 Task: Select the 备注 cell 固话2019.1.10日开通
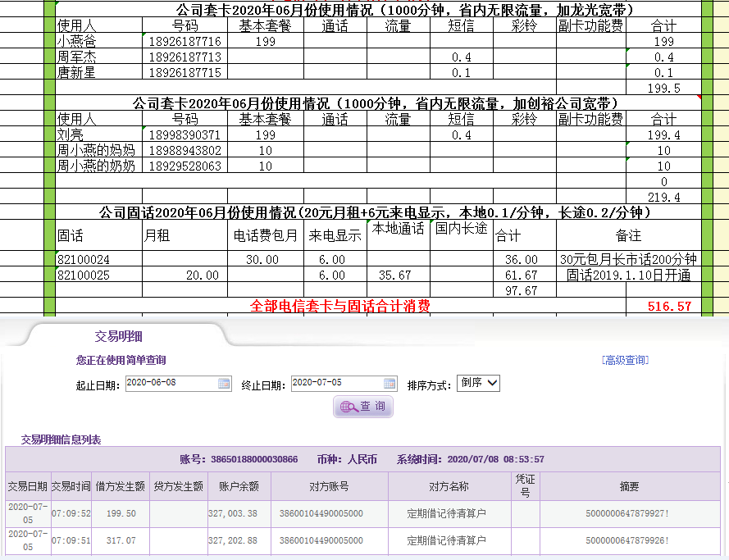628,275
